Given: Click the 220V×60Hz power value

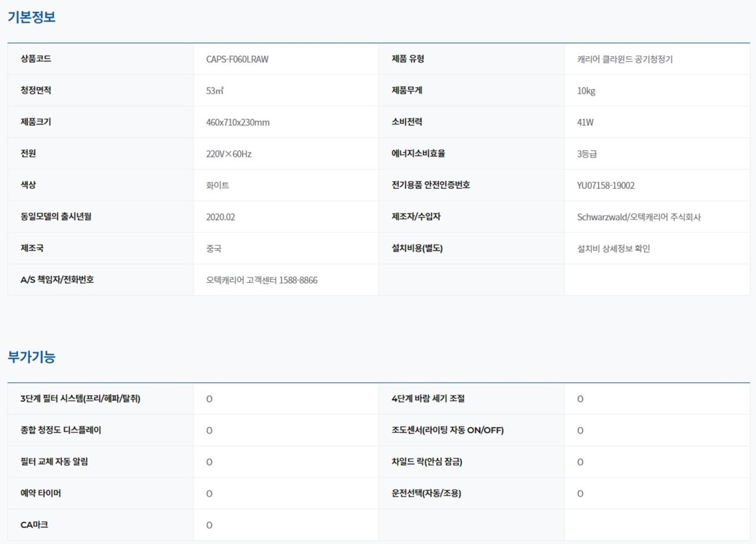Looking at the screenshot, I should 229,154.
